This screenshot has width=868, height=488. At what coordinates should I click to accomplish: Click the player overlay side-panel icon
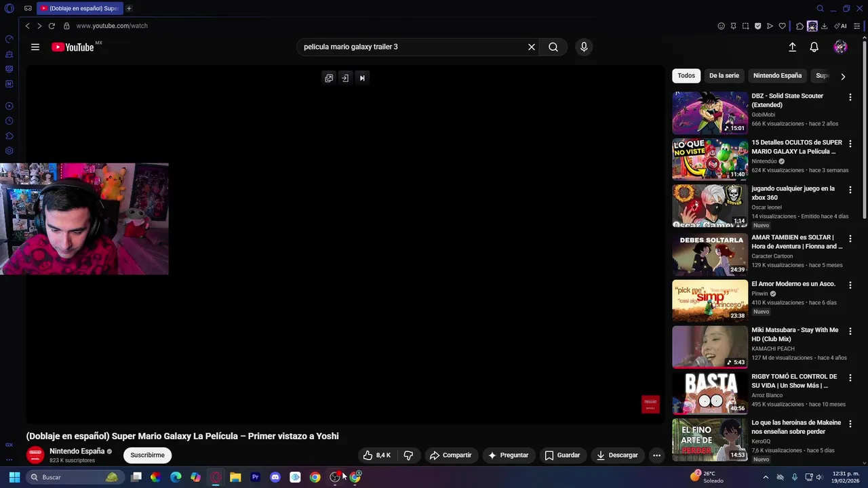345,78
